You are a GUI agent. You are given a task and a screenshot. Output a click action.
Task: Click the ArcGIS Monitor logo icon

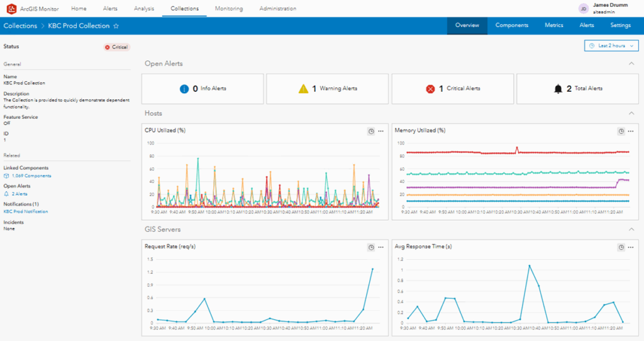click(11, 9)
